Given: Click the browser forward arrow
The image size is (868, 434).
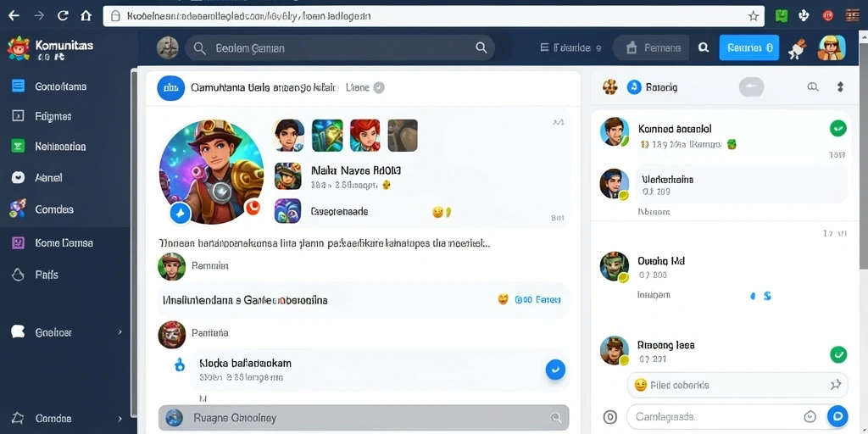Looking at the screenshot, I should pyautogui.click(x=39, y=16).
